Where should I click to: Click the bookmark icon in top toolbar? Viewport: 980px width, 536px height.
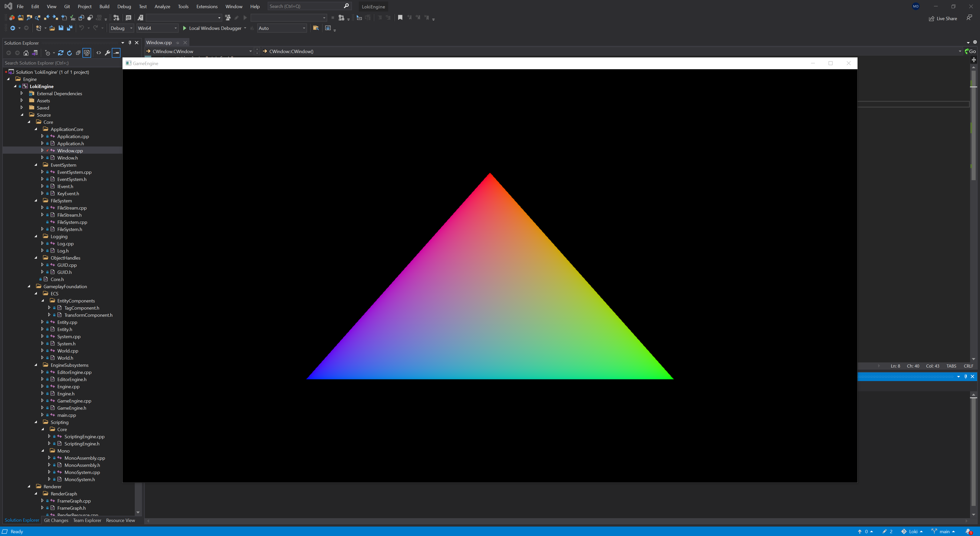[x=400, y=18]
